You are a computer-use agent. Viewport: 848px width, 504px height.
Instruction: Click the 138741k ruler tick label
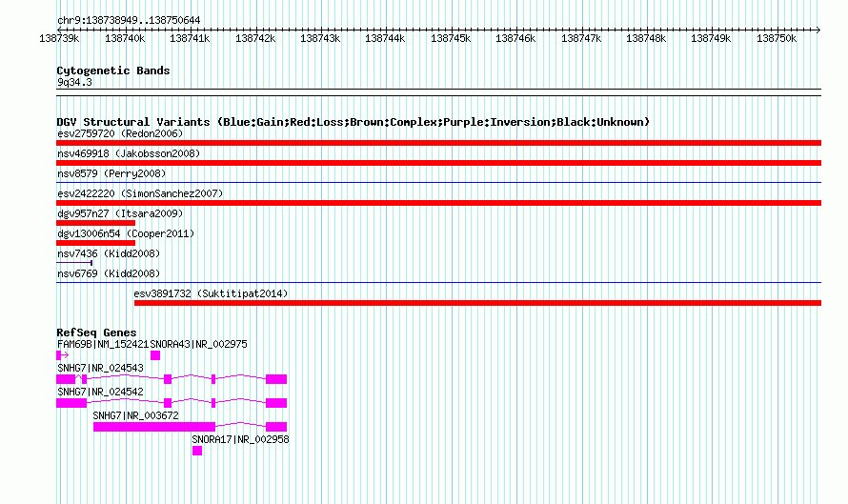point(190,38)
